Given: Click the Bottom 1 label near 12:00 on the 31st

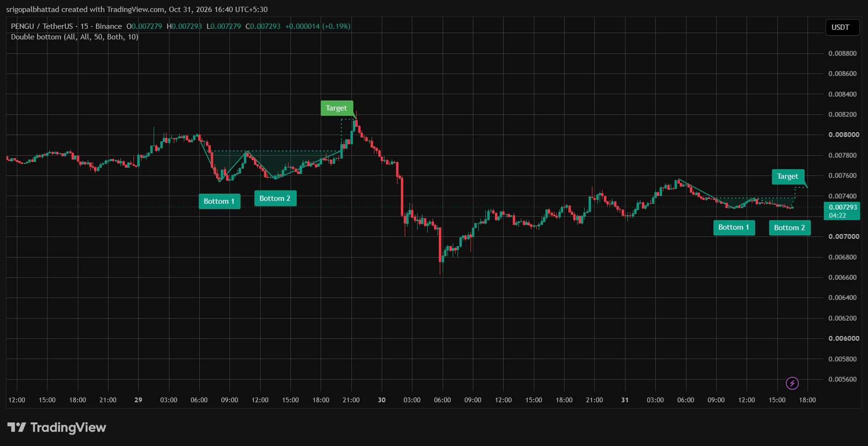Looking at the screenshot, I should click(734, 227).
